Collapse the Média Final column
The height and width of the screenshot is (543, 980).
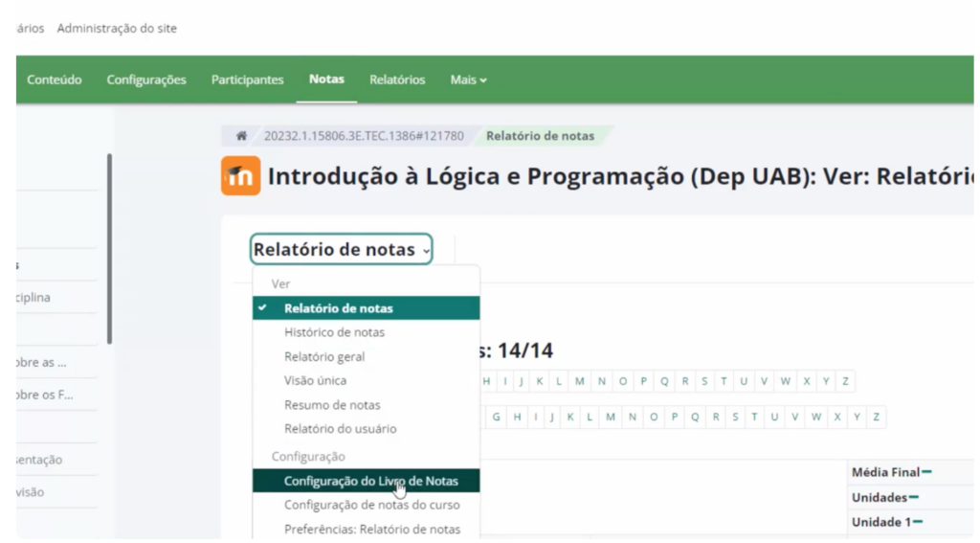point(926,472)
